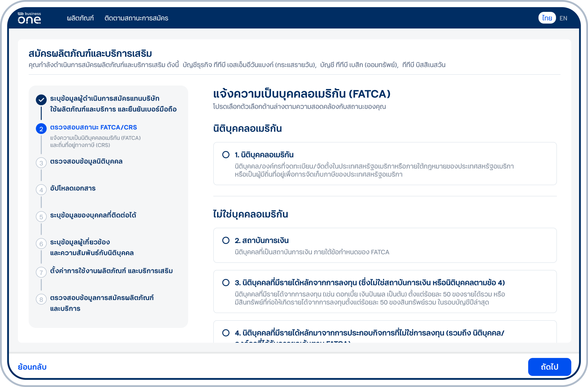Click description text of สถาบันการเงิน option

tap(312, 252)
